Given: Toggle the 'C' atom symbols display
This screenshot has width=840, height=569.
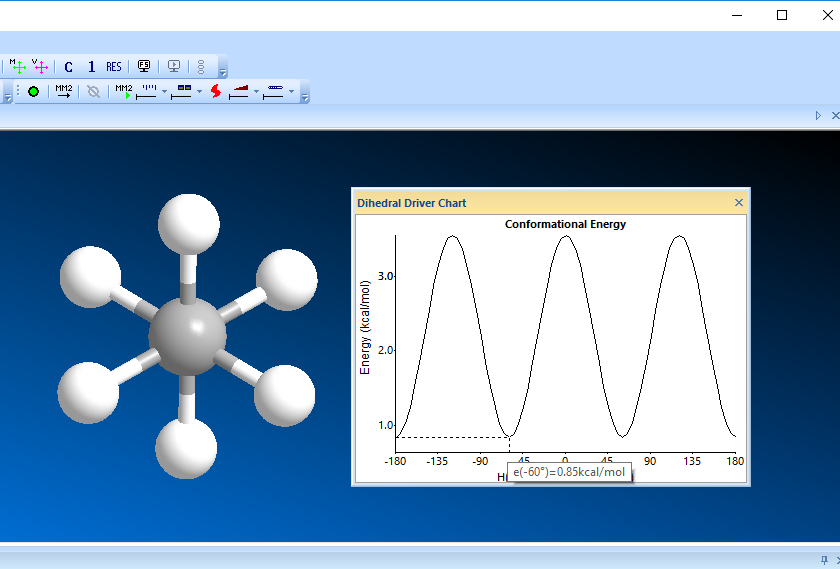Looking at the screenshot, I should [68, 67].
